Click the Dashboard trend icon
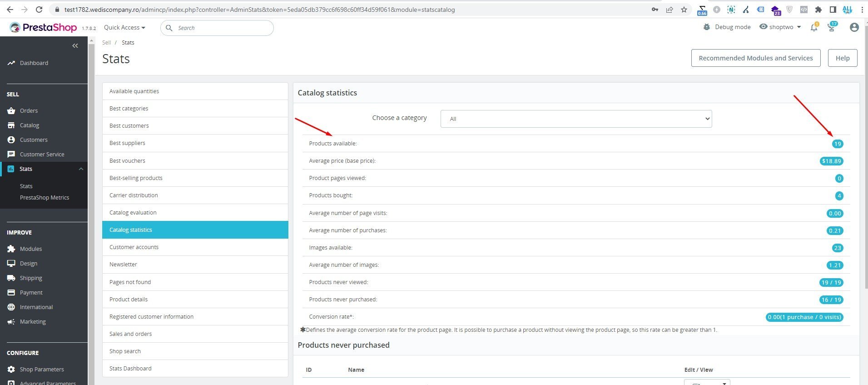 pyautogui.click(x=11, y=63)
